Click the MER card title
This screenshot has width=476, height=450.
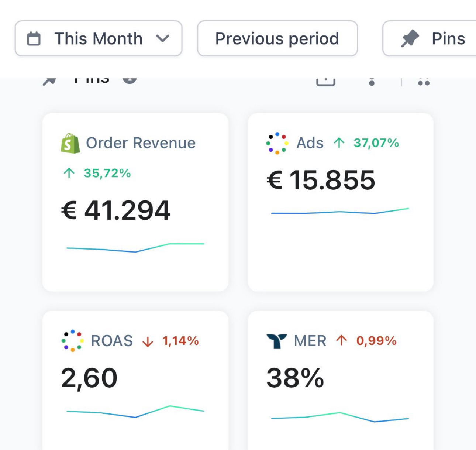(x=310, y=341)
